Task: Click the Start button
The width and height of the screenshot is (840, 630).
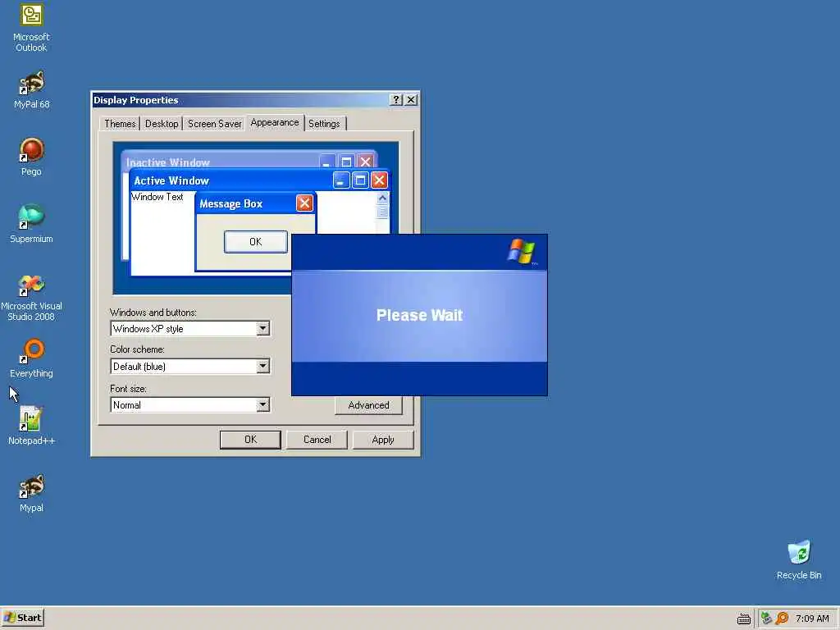Action: pyautogui.click(x=22, y=618)
